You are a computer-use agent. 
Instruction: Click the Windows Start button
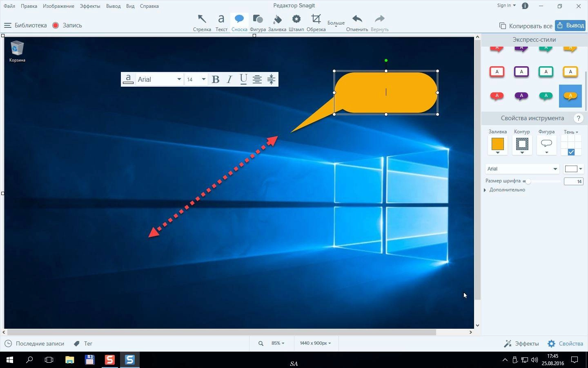click(x=10, y=360)
